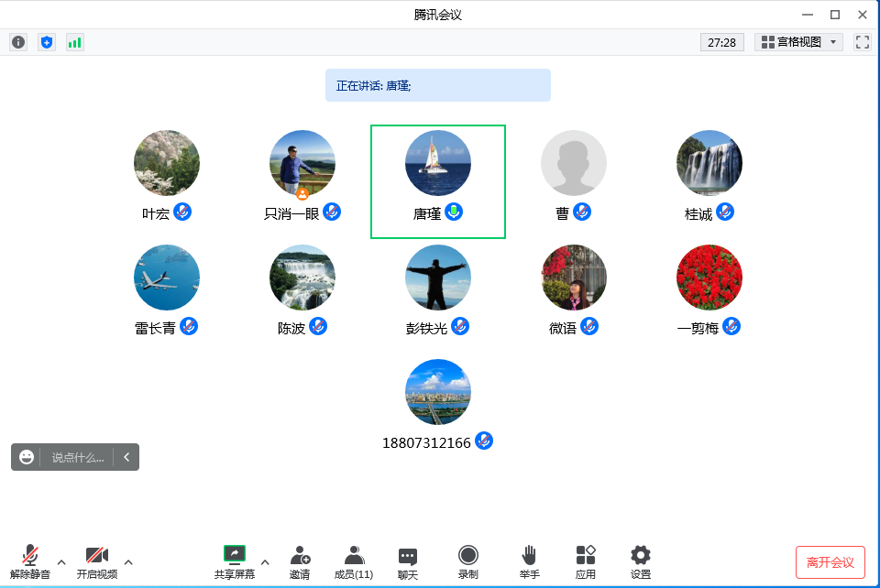Select 只消一眼's avatar
The height and width of the screenshot is (588, 880).
302,163
